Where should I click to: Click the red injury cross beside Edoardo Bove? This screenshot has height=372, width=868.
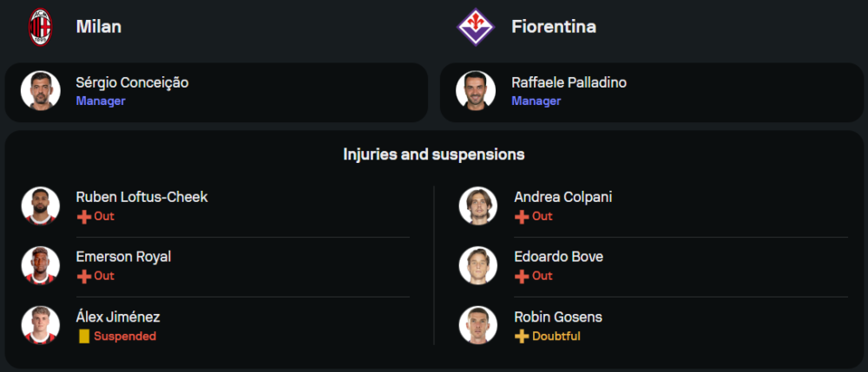coord(522,277)
